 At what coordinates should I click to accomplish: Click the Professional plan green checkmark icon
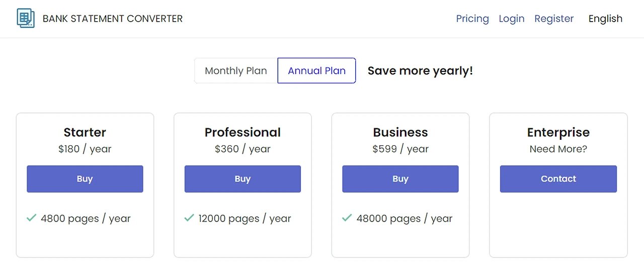[189, 218]
